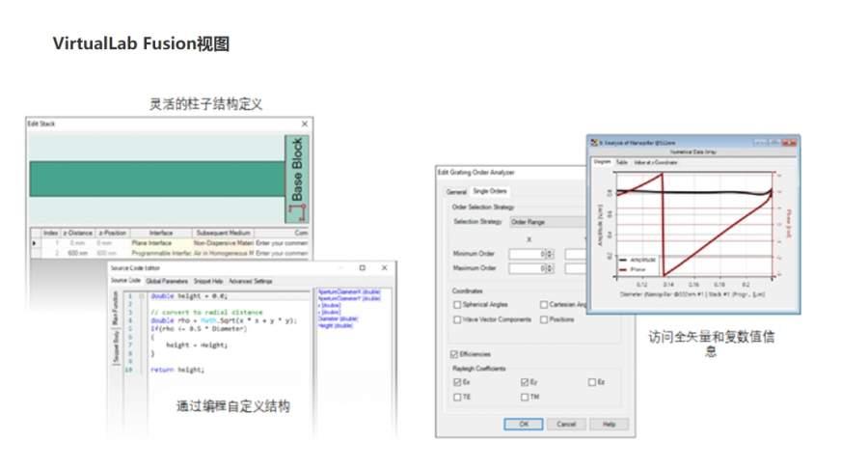Screen dimensions: 868x470
Task: Click code line 'return height;'
Action: coord(177,370)
